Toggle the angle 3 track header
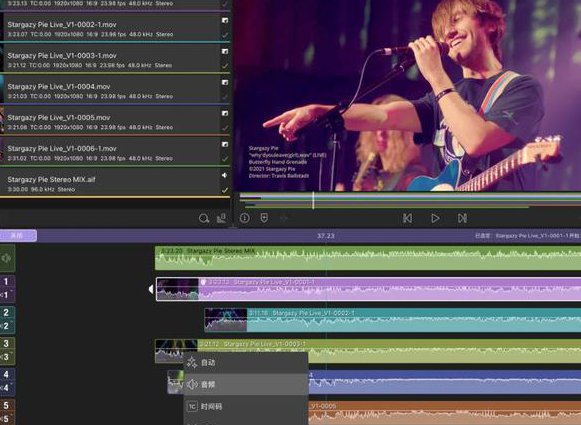Viewport: 581px width, 425px height. click(x=7, y=350)
